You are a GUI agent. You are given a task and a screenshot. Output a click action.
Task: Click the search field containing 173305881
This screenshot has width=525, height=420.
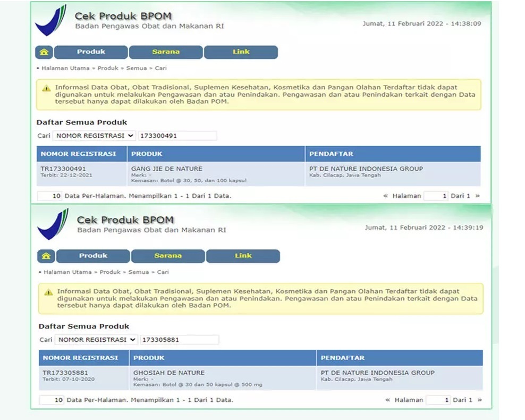(x=180, y=340)
